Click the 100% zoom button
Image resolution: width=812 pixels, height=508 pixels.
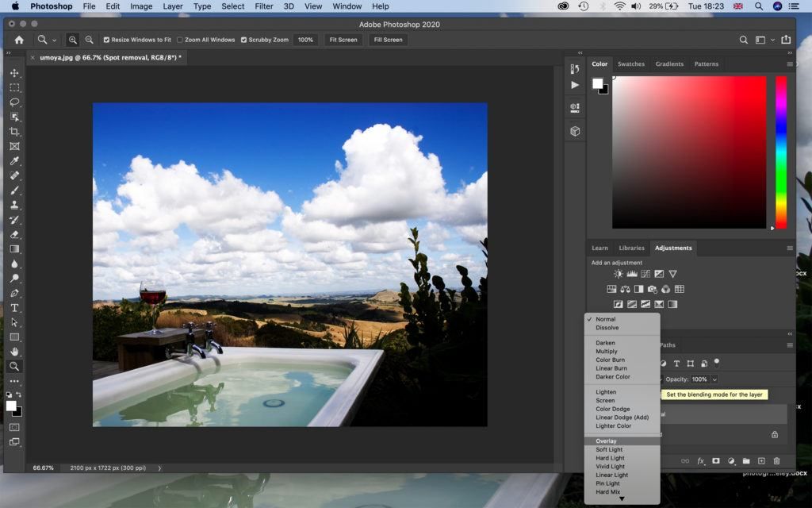[305, 40]
